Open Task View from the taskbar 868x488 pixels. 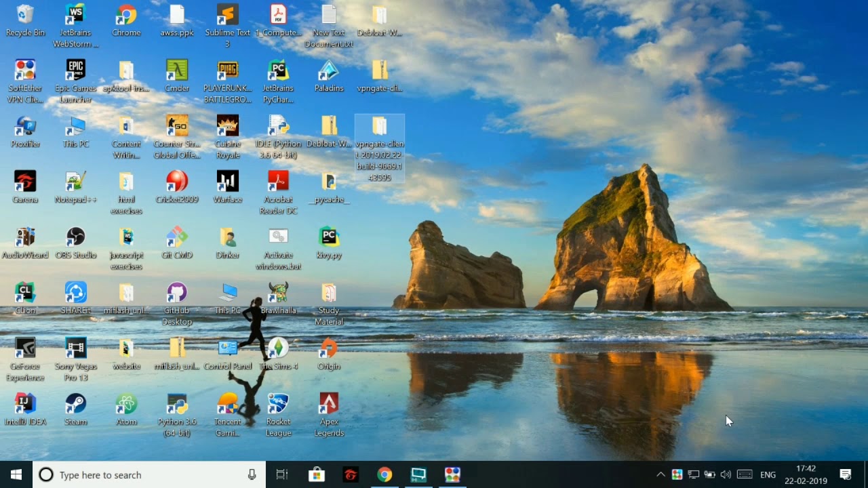coord(282,474)
